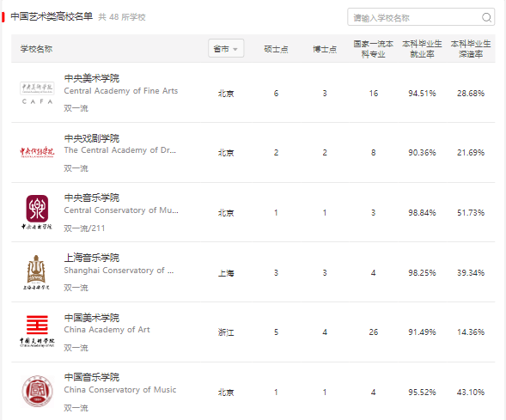The image size is (506, 420).
Task: Open the 中央音乐学院 school link
Action: (92, 198)
